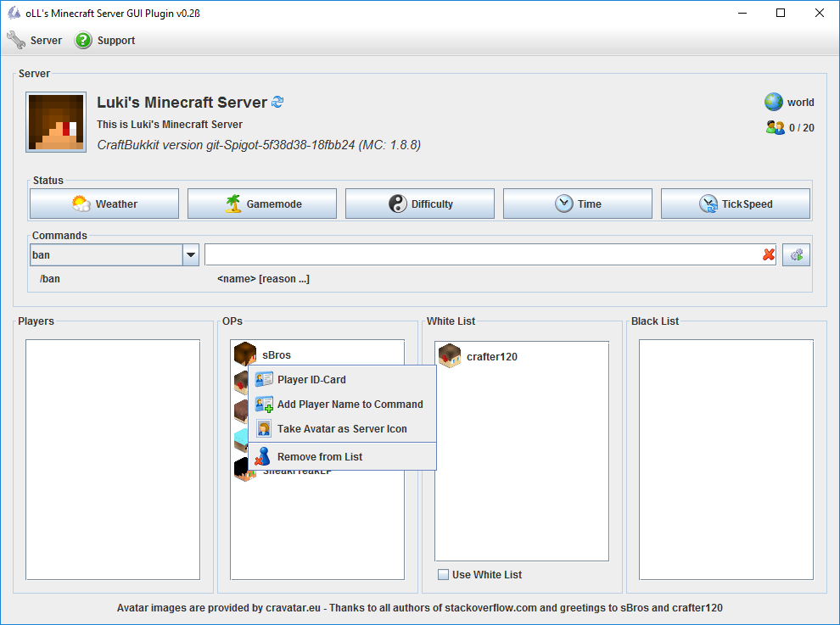The image size is (840, 625).
Task: Click the world label text
Action: pos(800,103)
